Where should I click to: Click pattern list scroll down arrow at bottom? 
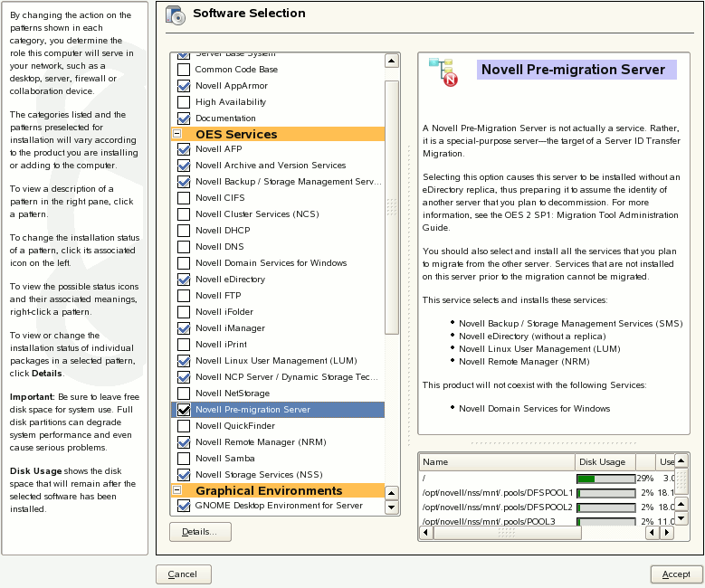pos(392,507)
